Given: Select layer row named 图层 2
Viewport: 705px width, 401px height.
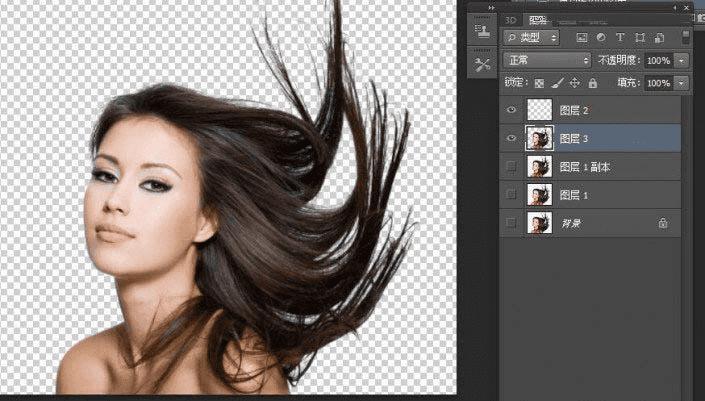Looking at the screenshot, I should click(590, 110).
